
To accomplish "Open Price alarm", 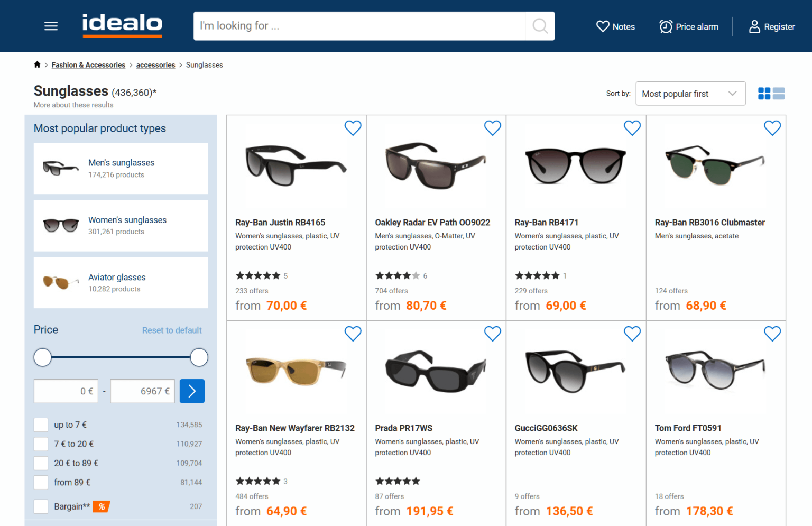I will click(688, 26).
